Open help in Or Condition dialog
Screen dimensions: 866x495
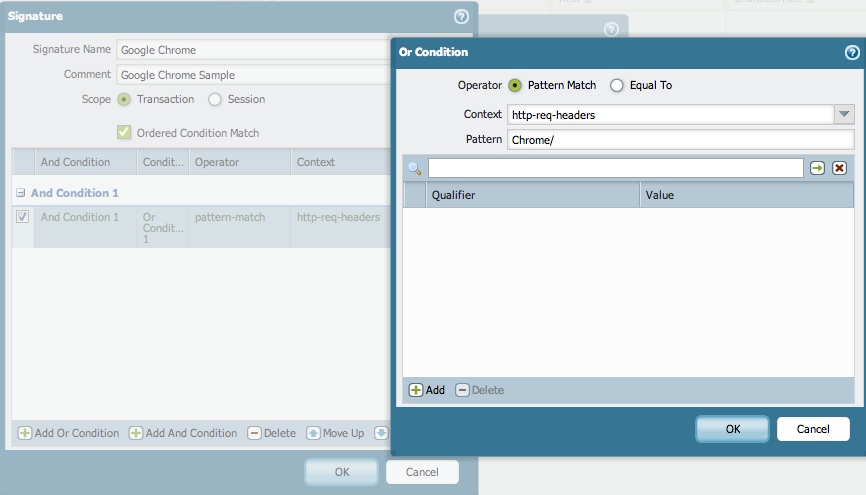pos(852,52)
